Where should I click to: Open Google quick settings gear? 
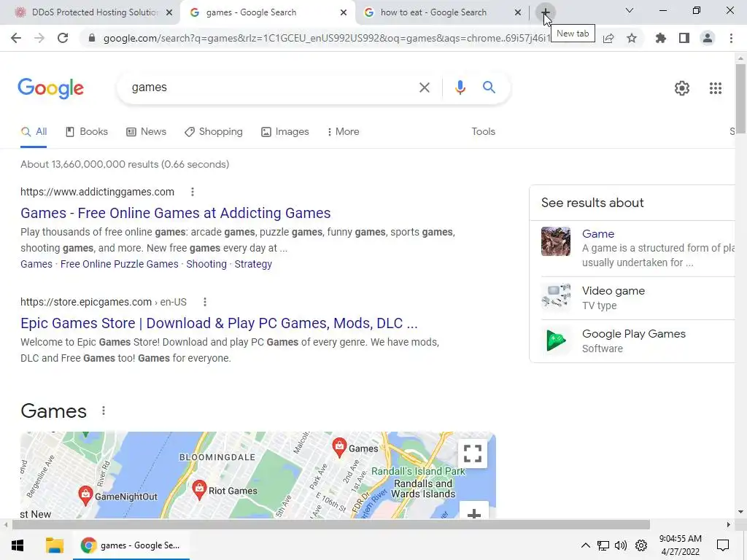[x=682, y=88]
